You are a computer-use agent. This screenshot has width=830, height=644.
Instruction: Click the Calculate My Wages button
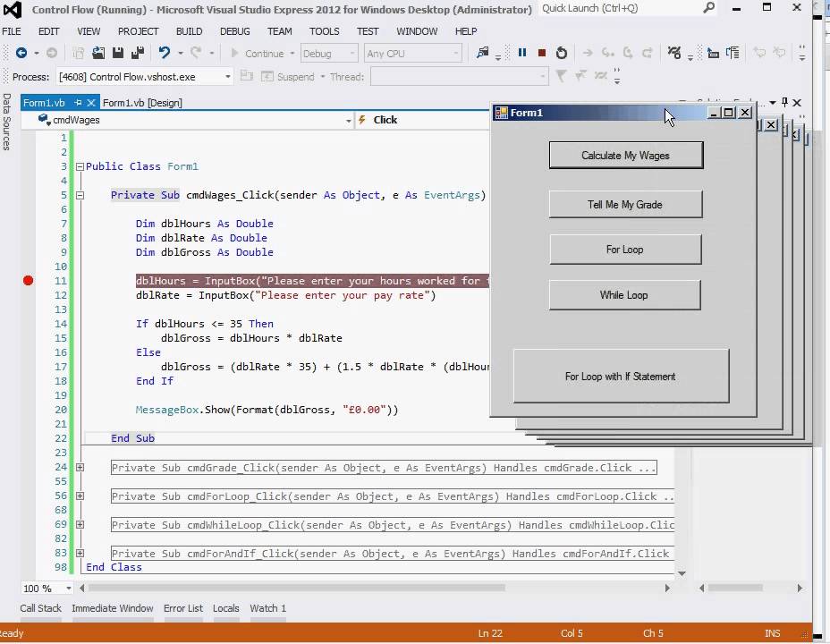[x=626, y=156]
